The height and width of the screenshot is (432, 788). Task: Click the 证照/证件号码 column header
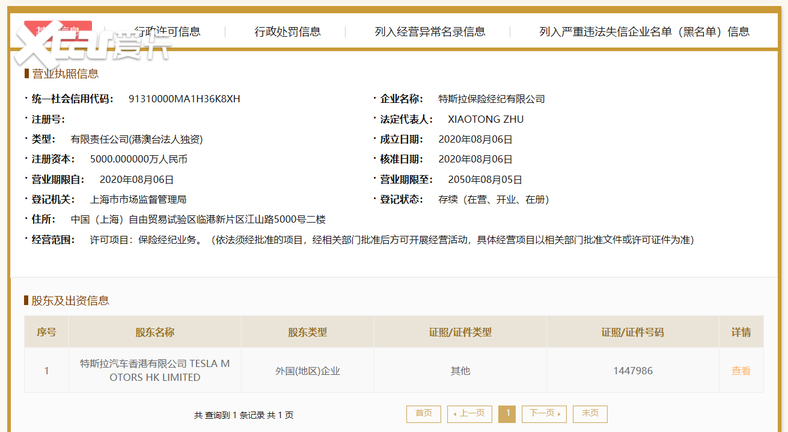[x=632, y=332]
